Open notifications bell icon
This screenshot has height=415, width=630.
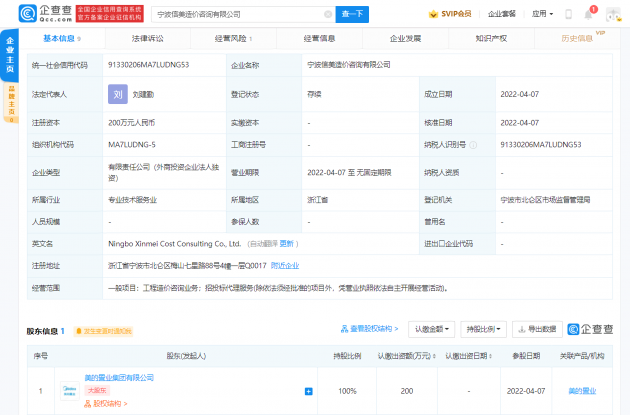588,14
